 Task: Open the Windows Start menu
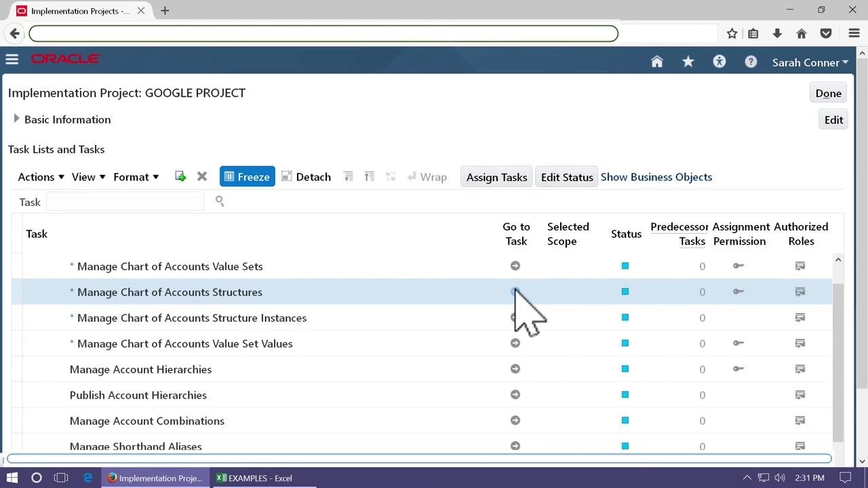point(12,478)
